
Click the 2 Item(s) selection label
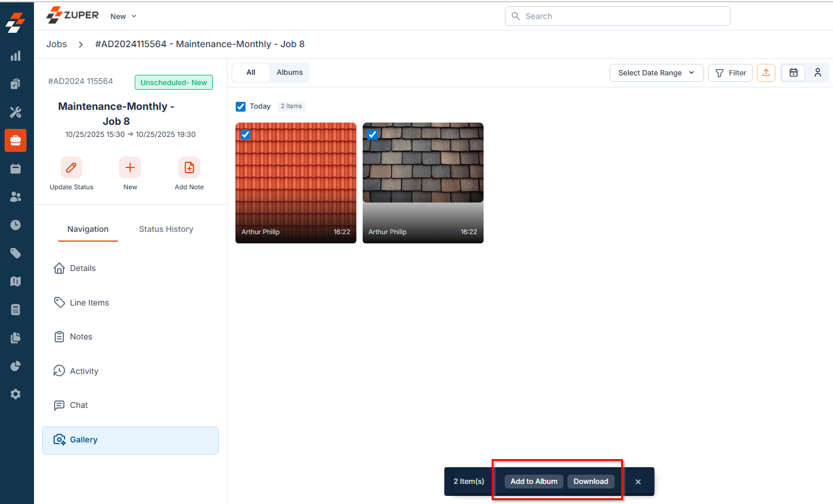click(x=469, y=482)
